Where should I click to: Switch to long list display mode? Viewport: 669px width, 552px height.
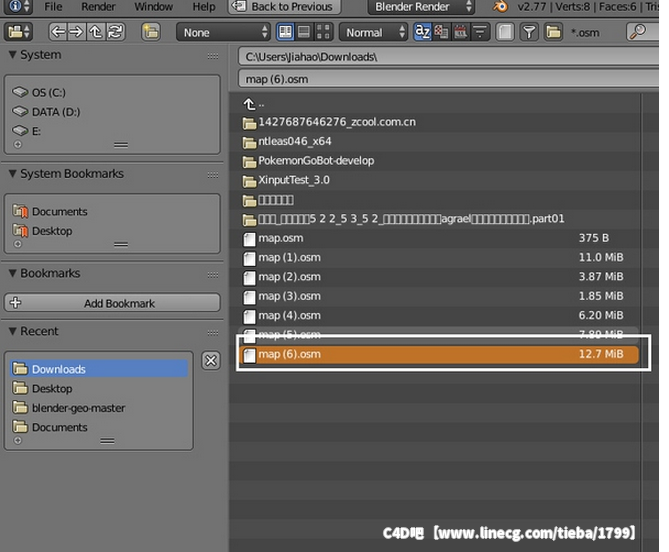pos(304,32)
